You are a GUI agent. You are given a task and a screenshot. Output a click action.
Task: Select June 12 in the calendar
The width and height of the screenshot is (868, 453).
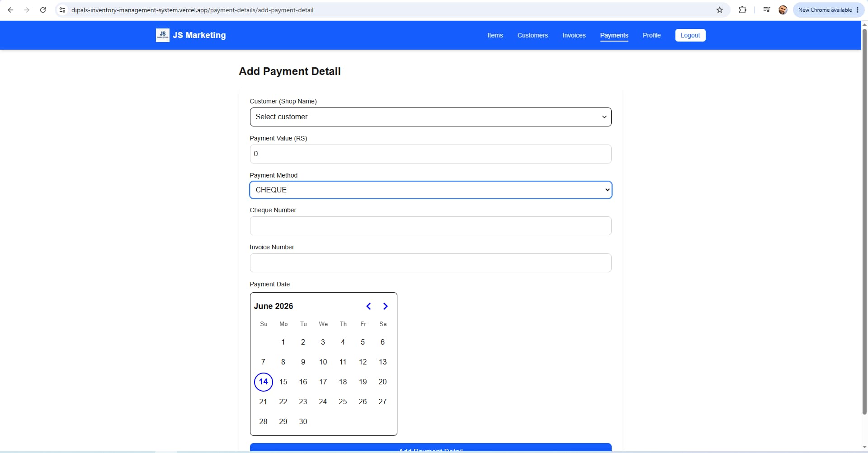363,362
